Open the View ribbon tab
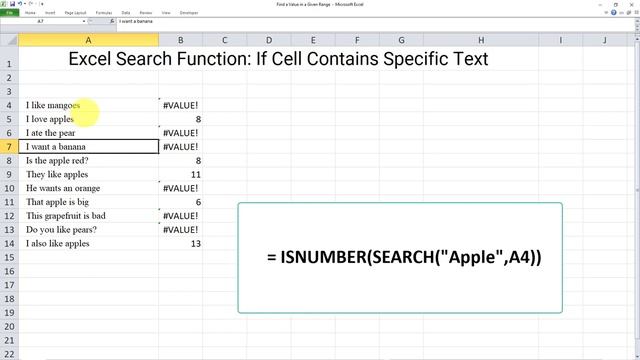 point(166,13)
